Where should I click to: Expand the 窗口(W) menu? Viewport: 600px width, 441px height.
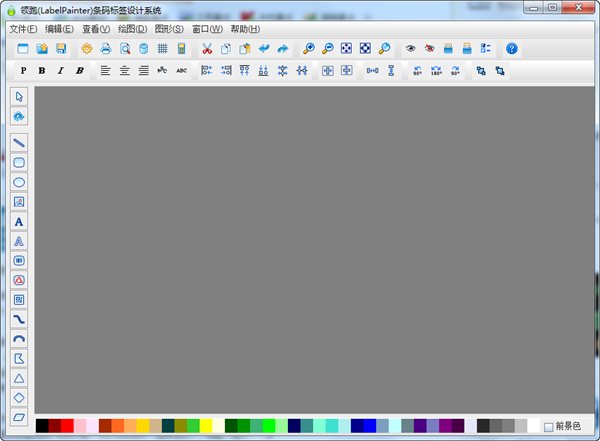coord(207,29)
